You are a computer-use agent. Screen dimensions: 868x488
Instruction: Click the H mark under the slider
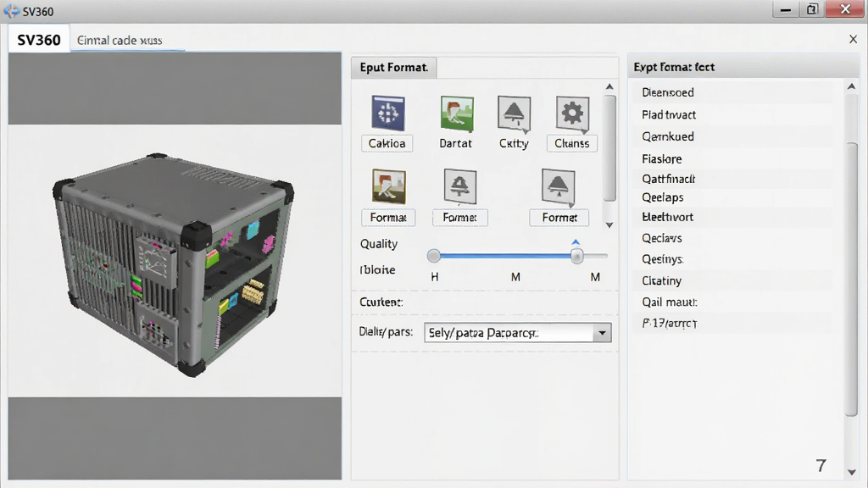coord(435,277)
